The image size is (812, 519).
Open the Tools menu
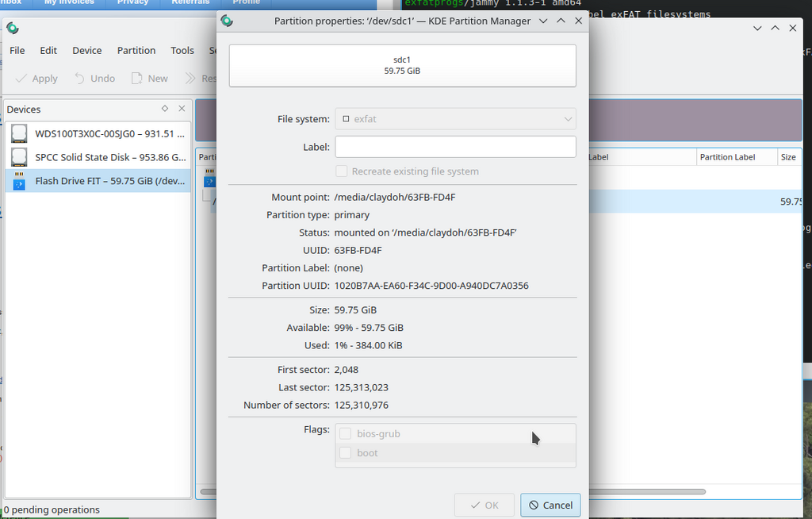coord(182,50)
